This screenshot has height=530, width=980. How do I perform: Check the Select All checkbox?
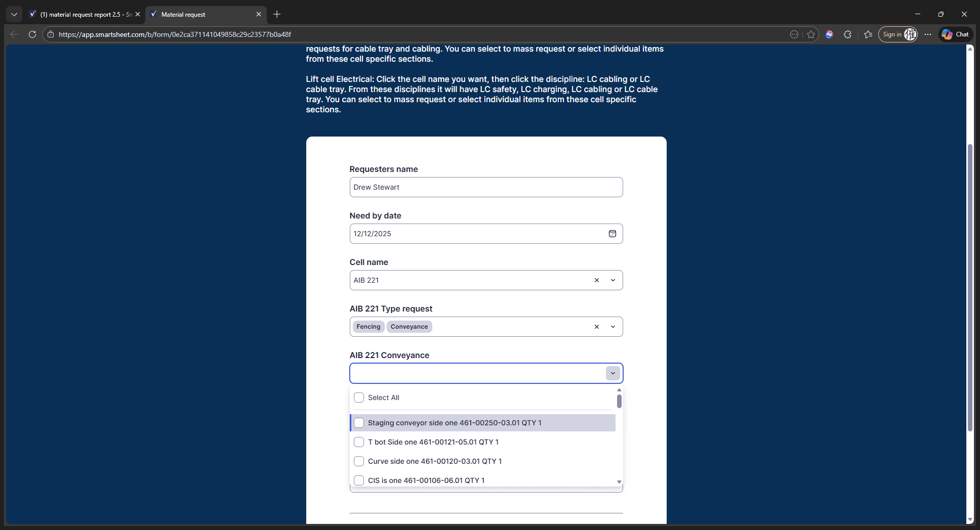[359, 398]
